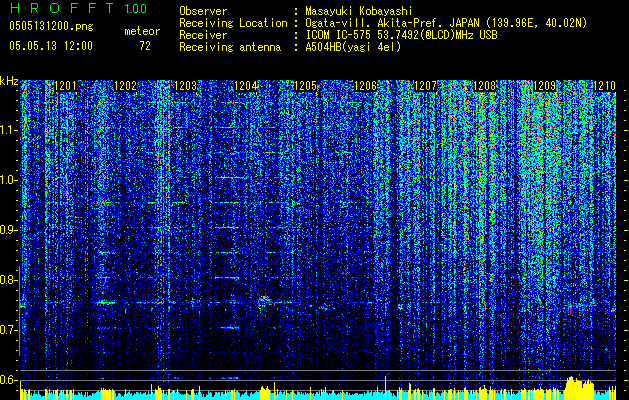
Task: Select antenna value A504HB(yagi 4el)
Action: 353,47
